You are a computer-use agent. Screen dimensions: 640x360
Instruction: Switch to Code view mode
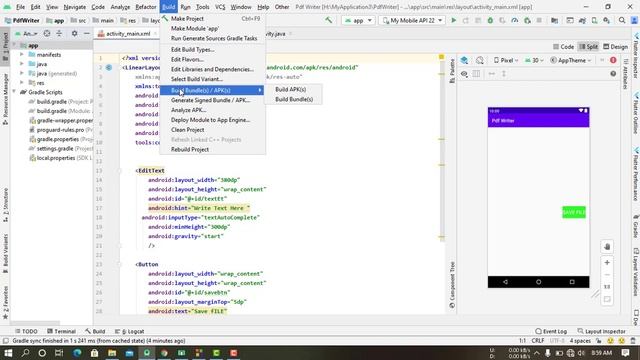point(564,47)
